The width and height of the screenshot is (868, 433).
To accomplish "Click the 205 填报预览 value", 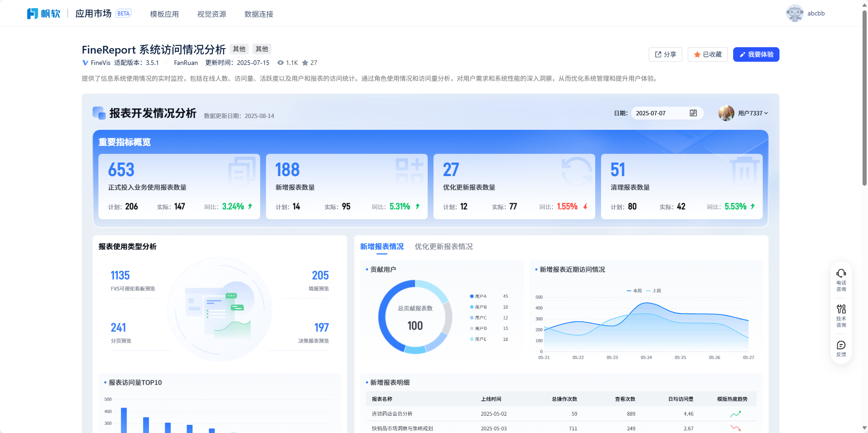I will pyautogui.click(x=320, y=276).
